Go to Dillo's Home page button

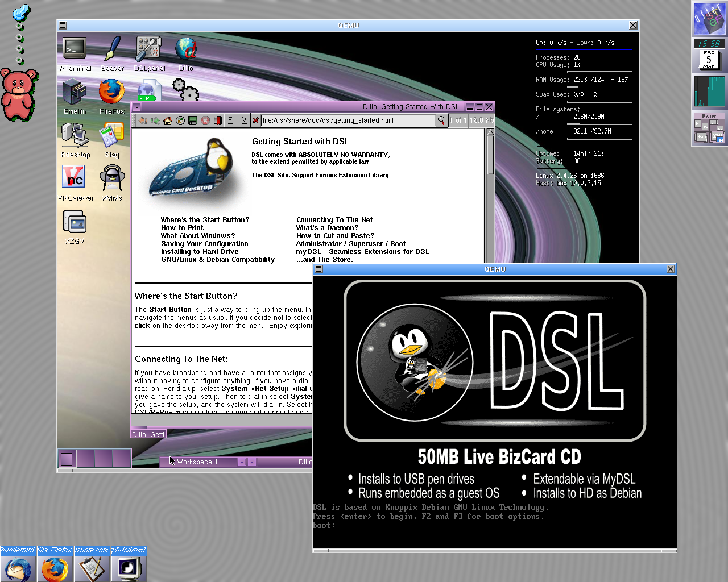tap(168, 120)
